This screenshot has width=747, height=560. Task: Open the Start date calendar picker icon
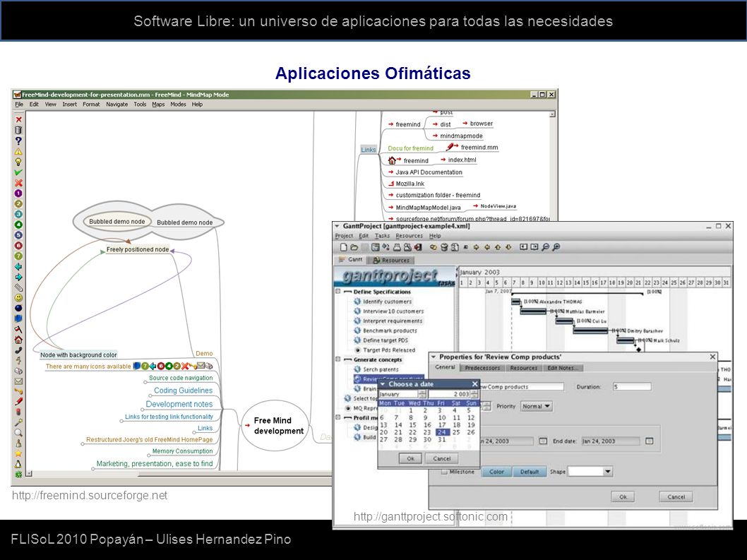point(543,441)
